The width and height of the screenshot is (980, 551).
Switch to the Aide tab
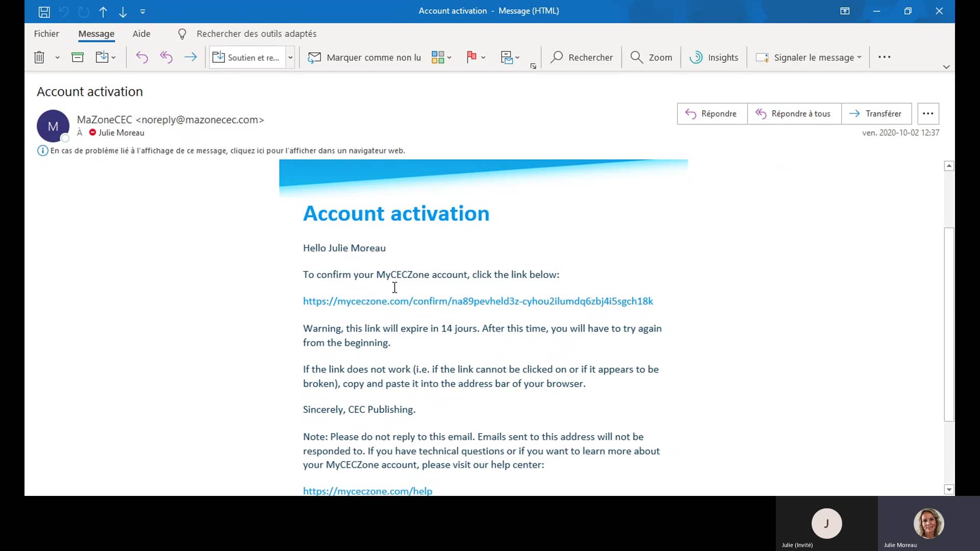point(141,34)
